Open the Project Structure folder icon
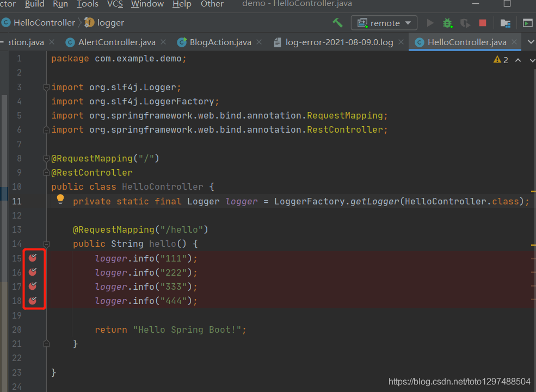 505,23
